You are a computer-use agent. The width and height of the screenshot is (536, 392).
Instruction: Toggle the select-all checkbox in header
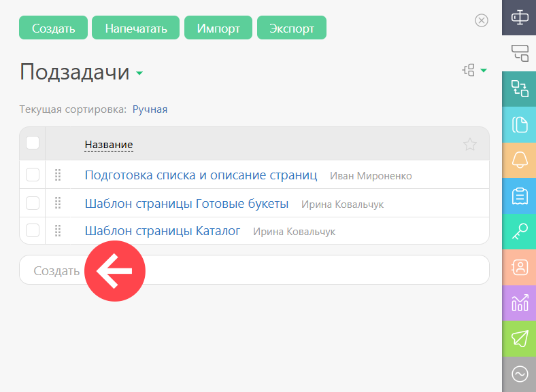pyautogui.click(x=33, y=143)
